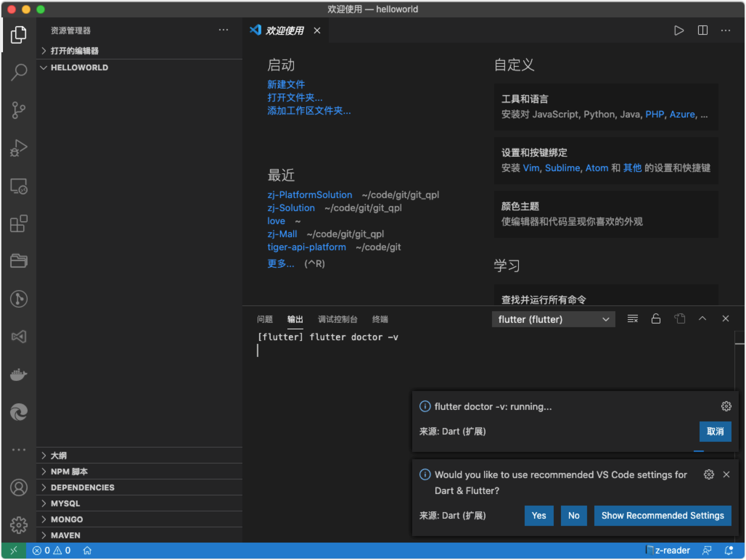Open recent project zj-PlatformSolution
Image resolution: width=746 pixels, height=560 pixels.
[x=310, y=195]
